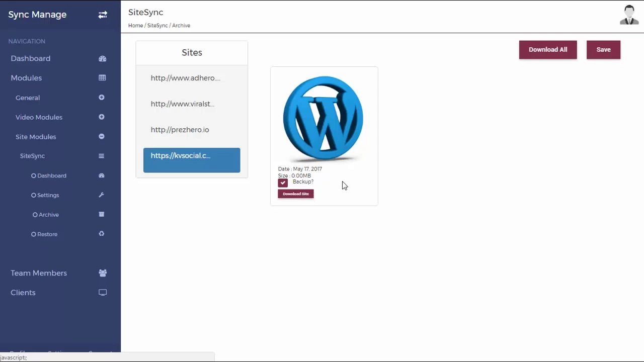Click the SiteSync sub-Dashboard gauge icon
The width and height of the screenshot is (644, 362).
pyautogui.click(x=102, y=175)
